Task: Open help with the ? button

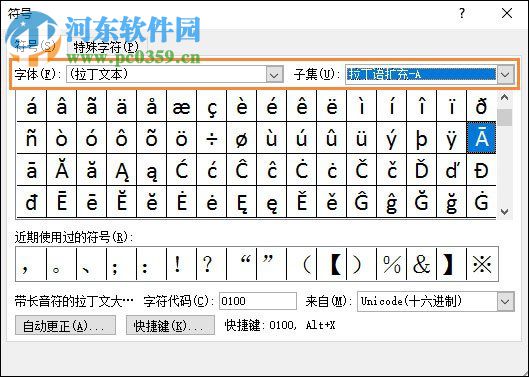Action: tap(462, 14)
